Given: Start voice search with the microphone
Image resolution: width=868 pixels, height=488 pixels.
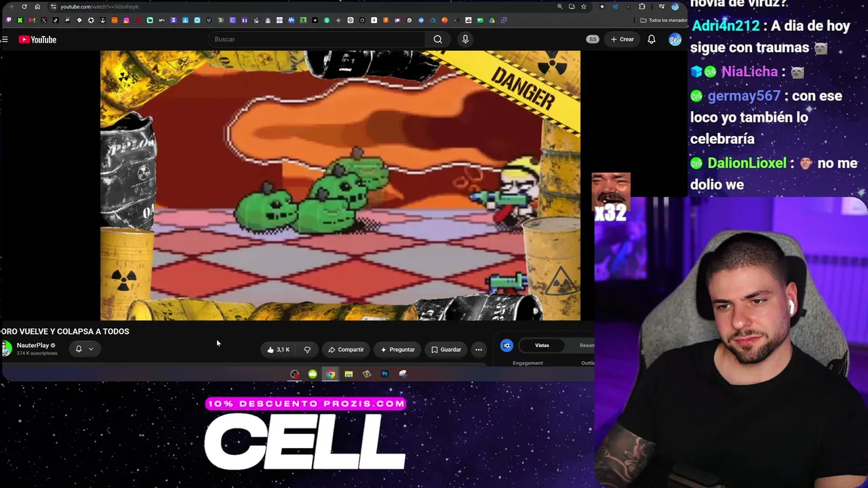Looking at the screenshot, I should pyautogui.click(x=465, y=39).
